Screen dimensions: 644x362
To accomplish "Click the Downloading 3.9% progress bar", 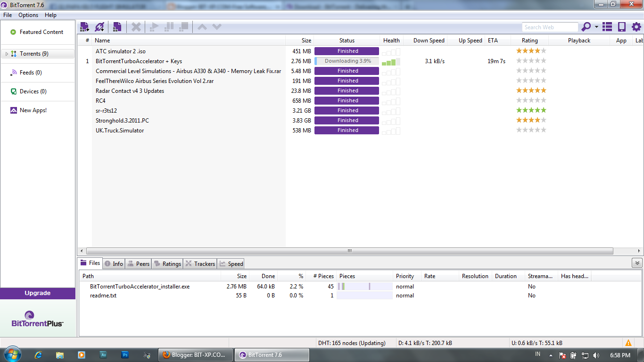I will click(x=347, y=61).
